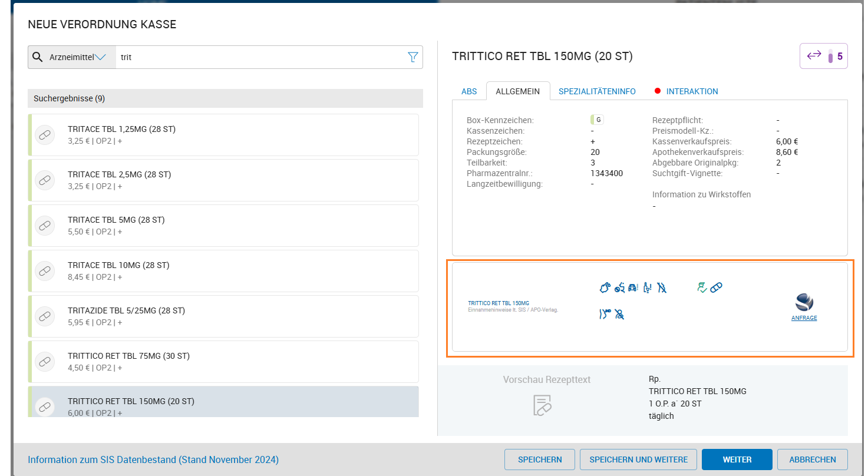Open the Spezialitäteninfo tab
Screen dimensions: 868x476
point(597,91)
